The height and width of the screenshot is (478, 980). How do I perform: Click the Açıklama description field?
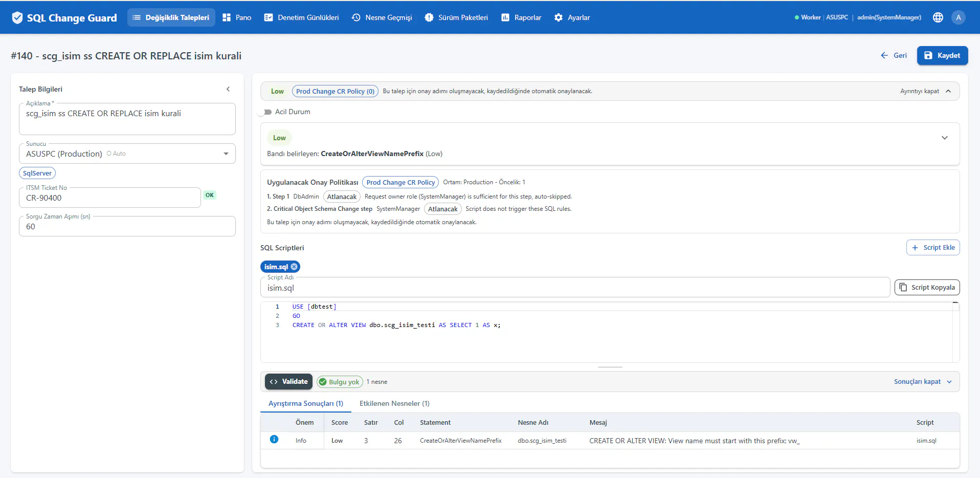tap(127, 119)
